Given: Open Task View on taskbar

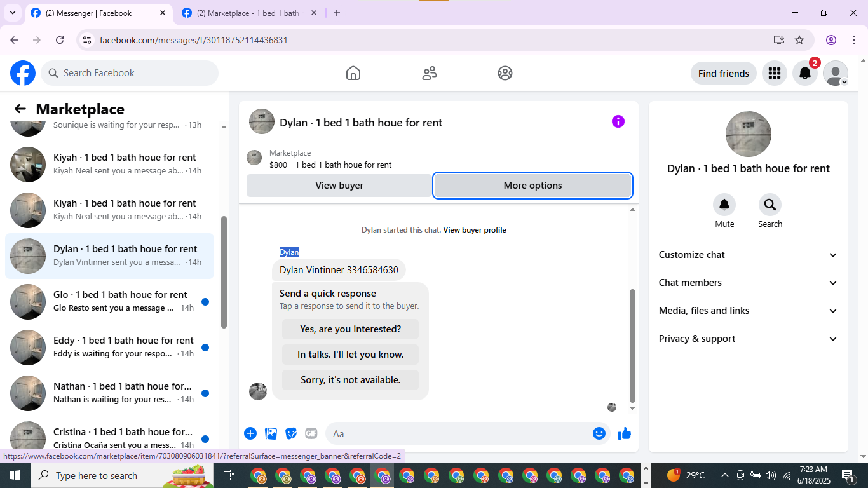Looking at the screenshot, I should (x=229, y=475).
